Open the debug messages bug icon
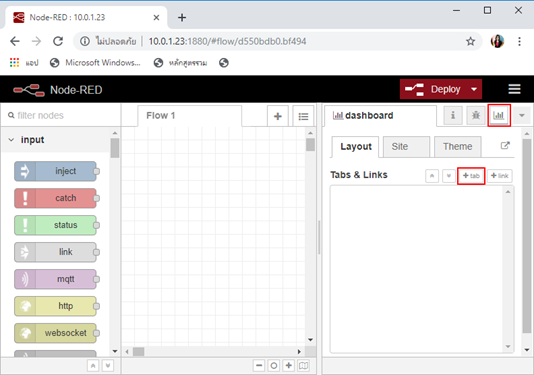 (x=476, y=115)
